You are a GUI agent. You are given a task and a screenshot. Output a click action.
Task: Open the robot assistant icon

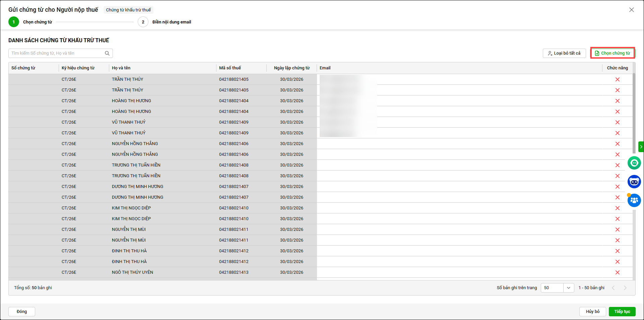[x=634, y=182]
